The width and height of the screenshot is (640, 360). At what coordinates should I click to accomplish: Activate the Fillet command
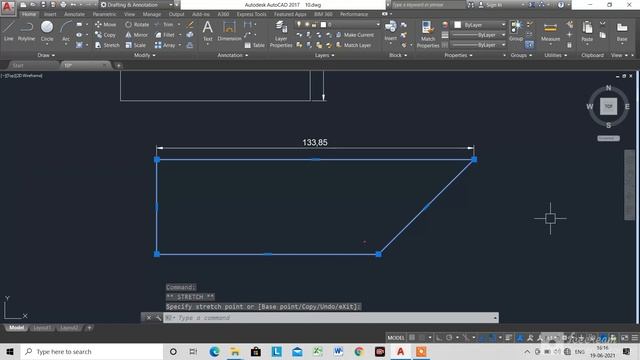[x=165, y=35]
